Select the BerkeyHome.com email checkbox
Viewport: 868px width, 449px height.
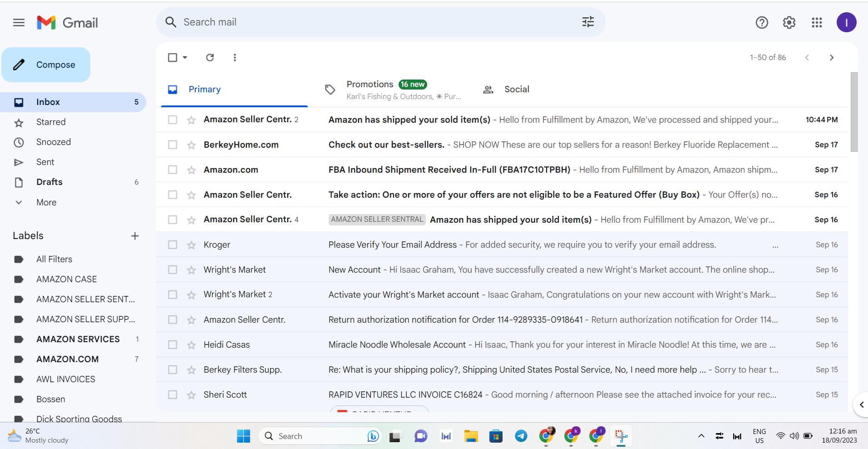(x=173, y=145)
